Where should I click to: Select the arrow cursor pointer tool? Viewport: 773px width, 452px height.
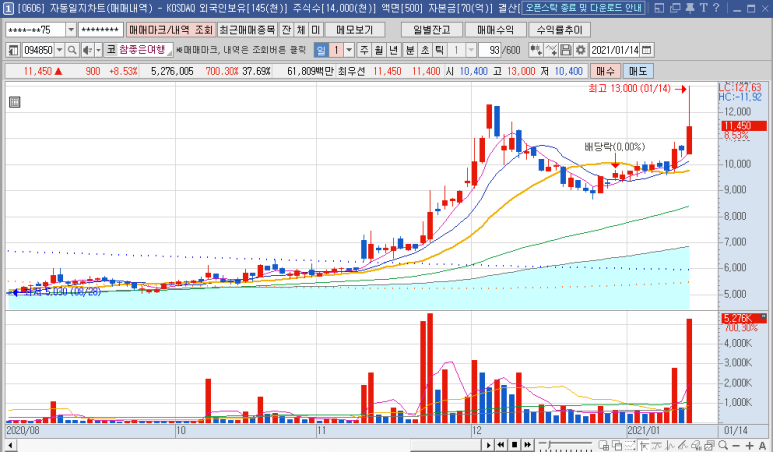click(x=644, y=445)
